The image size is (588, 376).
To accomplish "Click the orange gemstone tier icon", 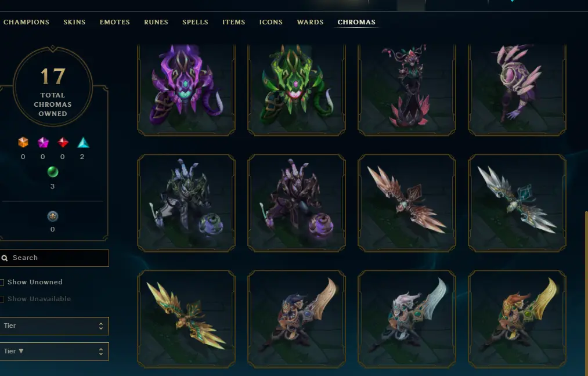I will click(23, 143).
